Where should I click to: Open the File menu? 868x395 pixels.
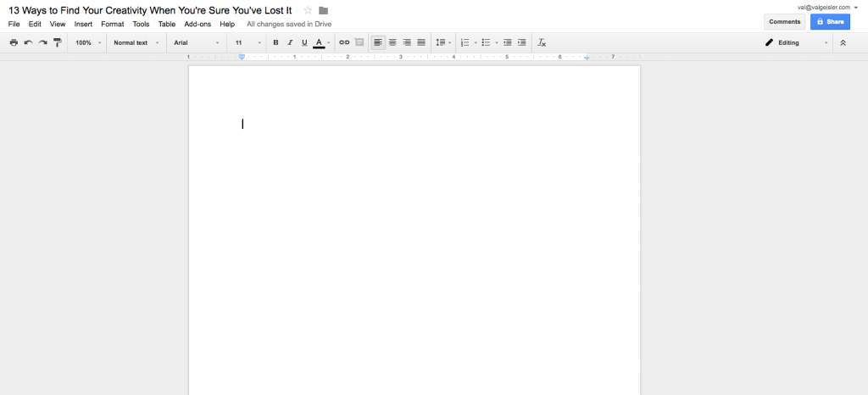click(x=14, y=25)
